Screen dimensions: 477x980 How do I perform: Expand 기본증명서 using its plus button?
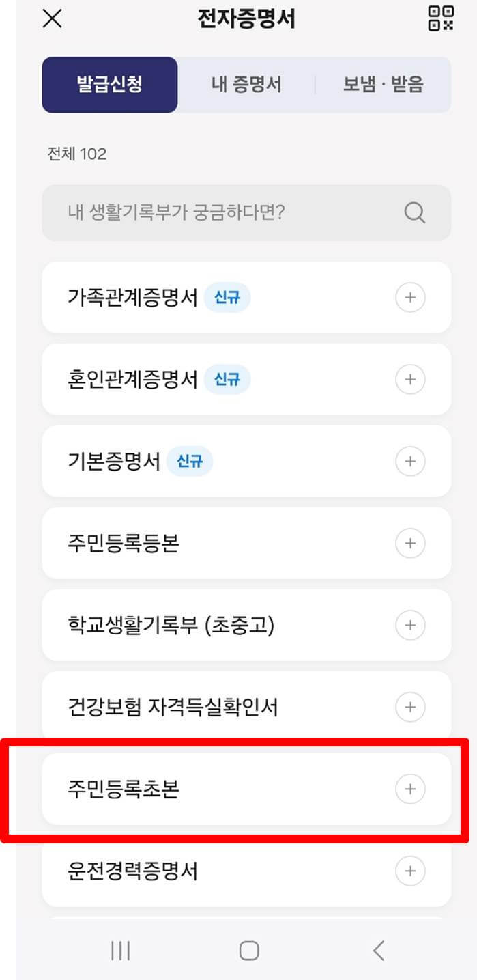pyautogui.click(x=410, y=461)
